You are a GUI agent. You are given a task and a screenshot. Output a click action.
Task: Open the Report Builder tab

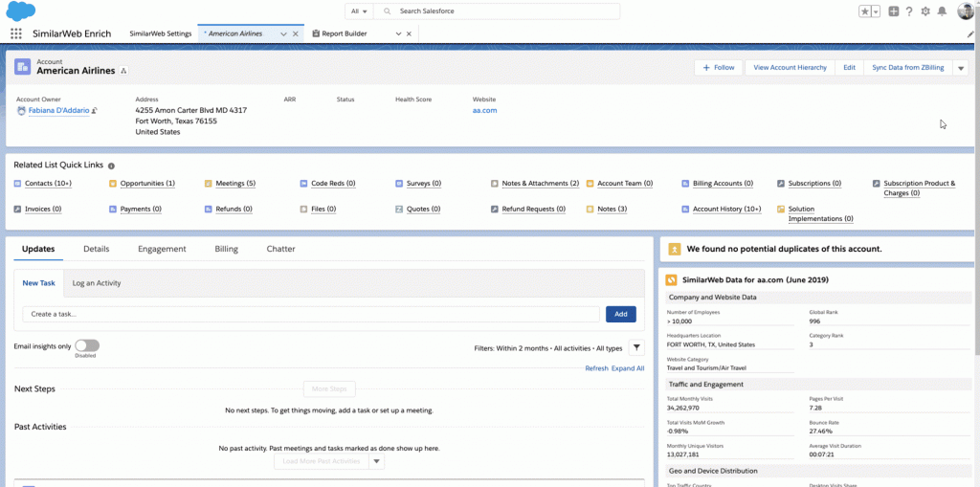pos(345,33)
